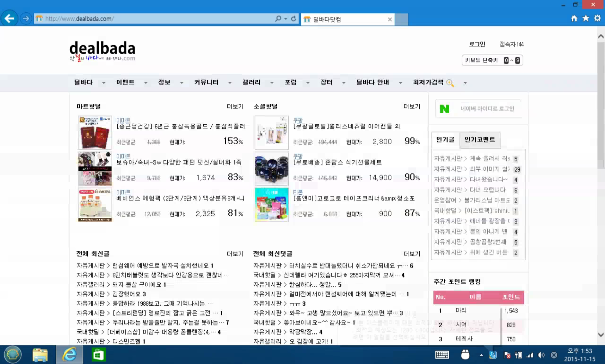Open address bar search dropdown arrow
The height and width of the screenshot is (364, 605).
point(286,19)
